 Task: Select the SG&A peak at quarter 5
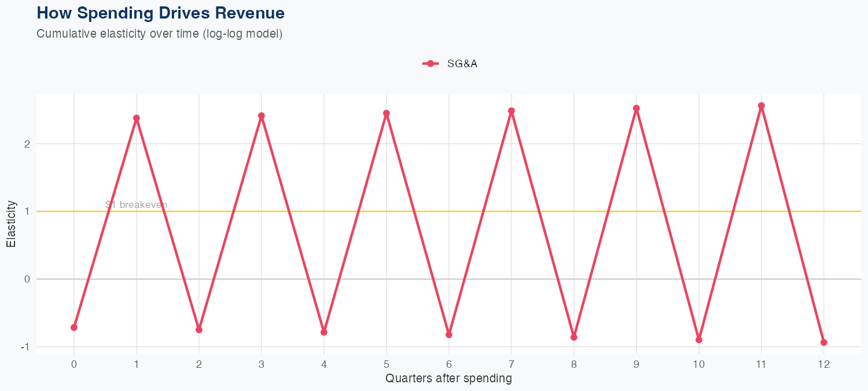tap(387, 114)
